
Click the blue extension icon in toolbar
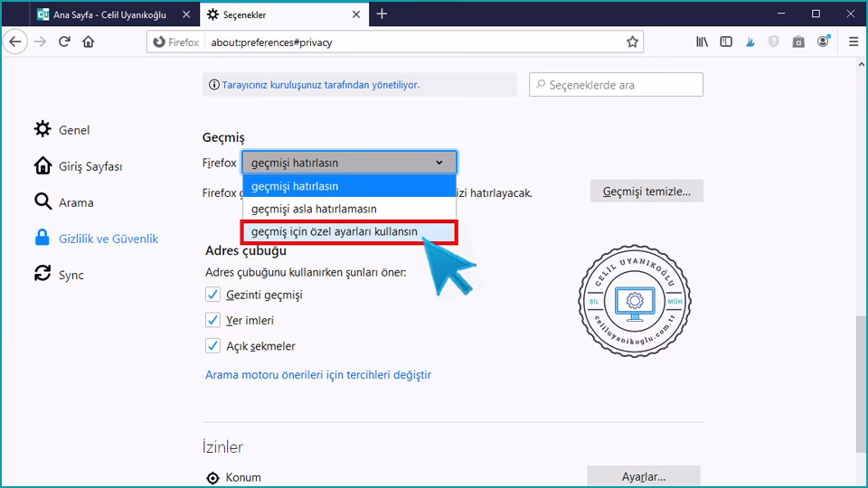pyautogui.click(x=750, y=42)
